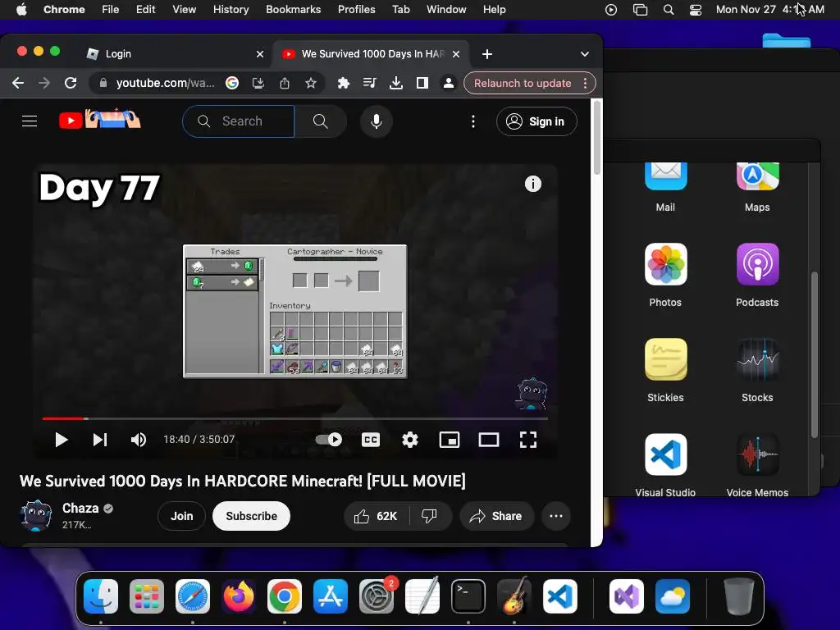Share this video

[x=496, y=516]
